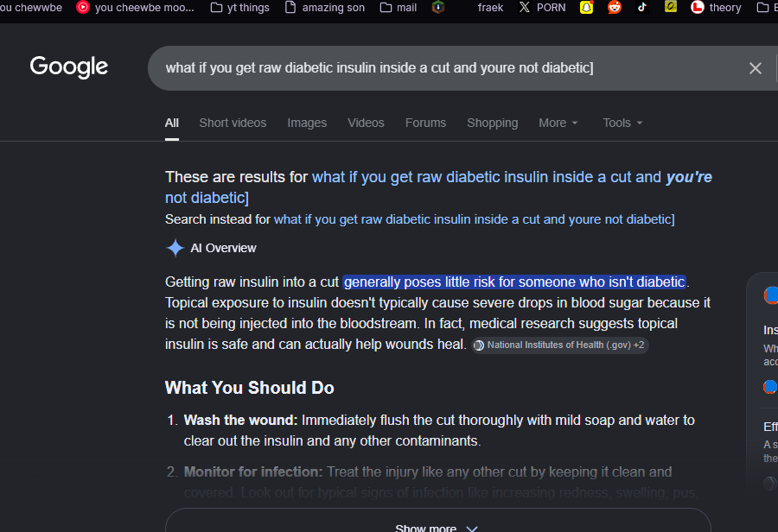The image size is (778, 532).
Task: Switch to the Videos tab
Action: coord(366,123)
